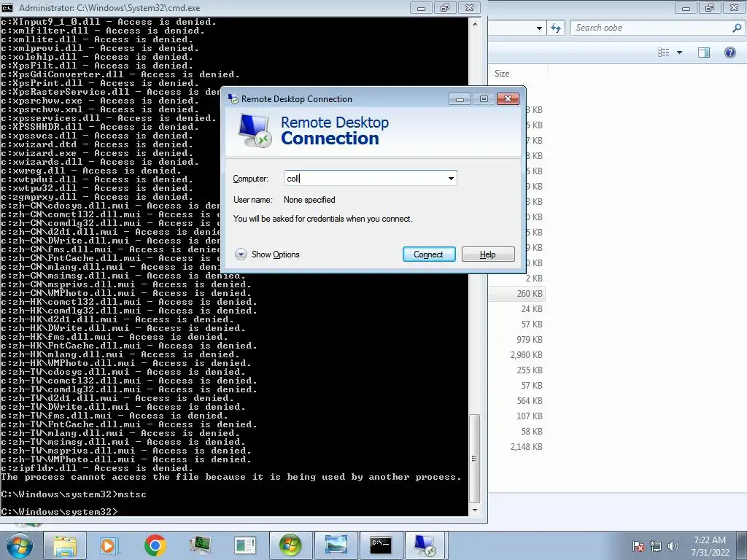Click the Remote Desktop Connection title bar icon
The image size is (747, 560).
pyautogui.click(x=233, y=98)
